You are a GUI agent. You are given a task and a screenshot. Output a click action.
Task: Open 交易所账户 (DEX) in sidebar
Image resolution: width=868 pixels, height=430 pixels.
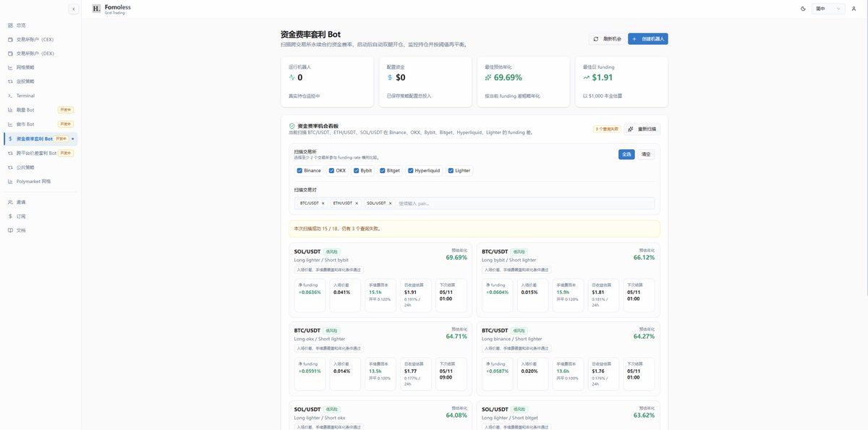pyautogui.click(x=41, y=54)
